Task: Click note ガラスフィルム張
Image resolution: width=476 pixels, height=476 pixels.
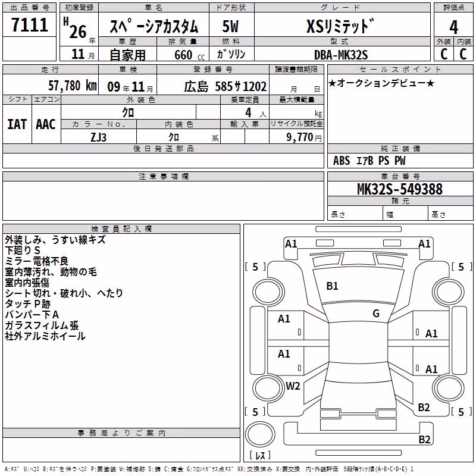Action: click(x=42, y=325)
